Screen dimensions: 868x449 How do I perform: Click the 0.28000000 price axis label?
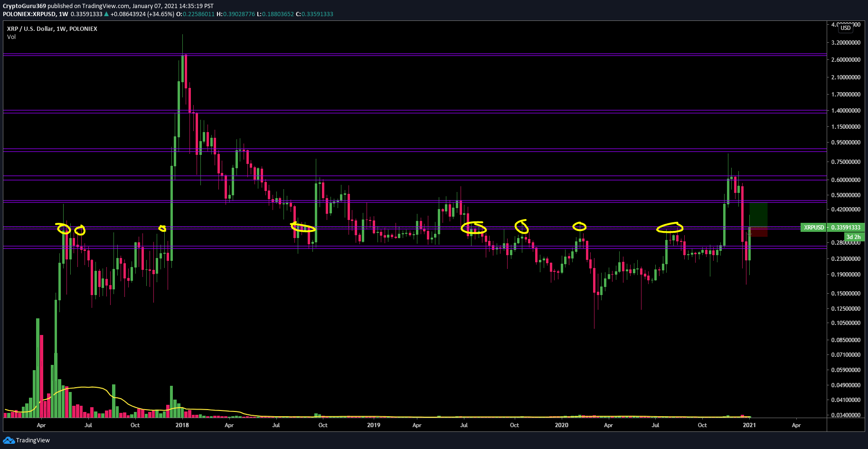(846, 243)
